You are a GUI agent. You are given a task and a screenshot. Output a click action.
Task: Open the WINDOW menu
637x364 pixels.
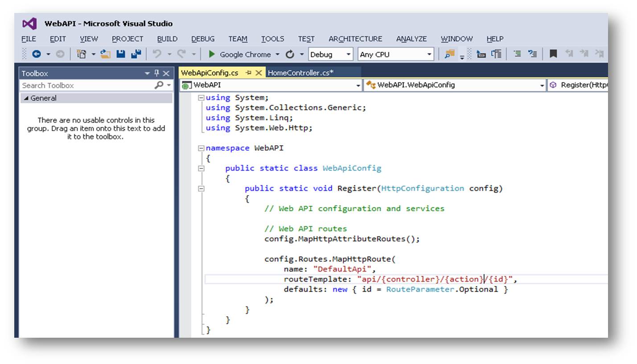(457, 39)
